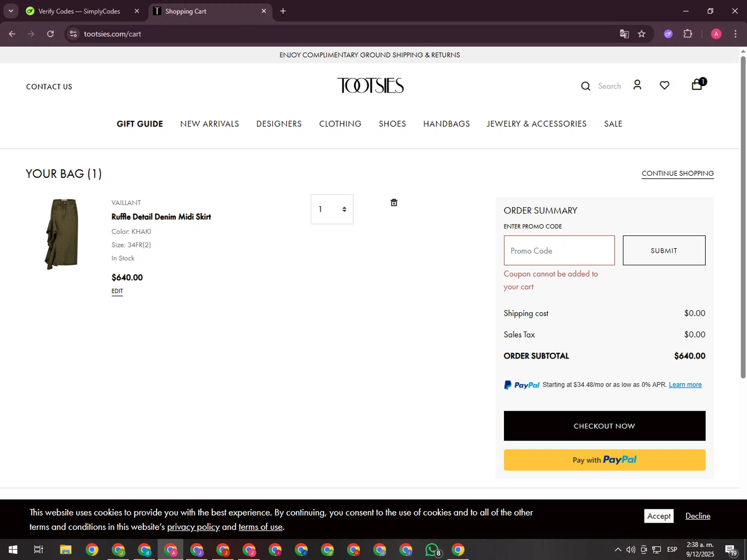Image resolution: width=747 pixels, height=560 pixels.
Task: Open a new browser tab
Action: (283, 11)
